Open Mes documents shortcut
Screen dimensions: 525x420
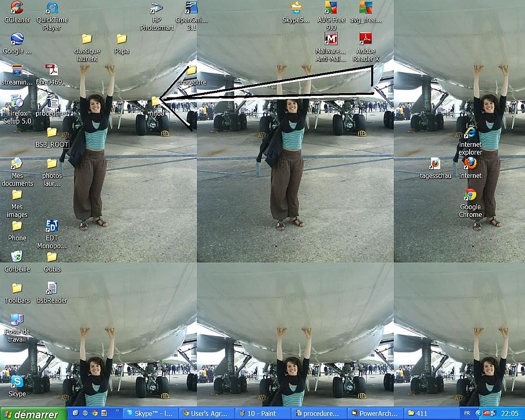17,172
